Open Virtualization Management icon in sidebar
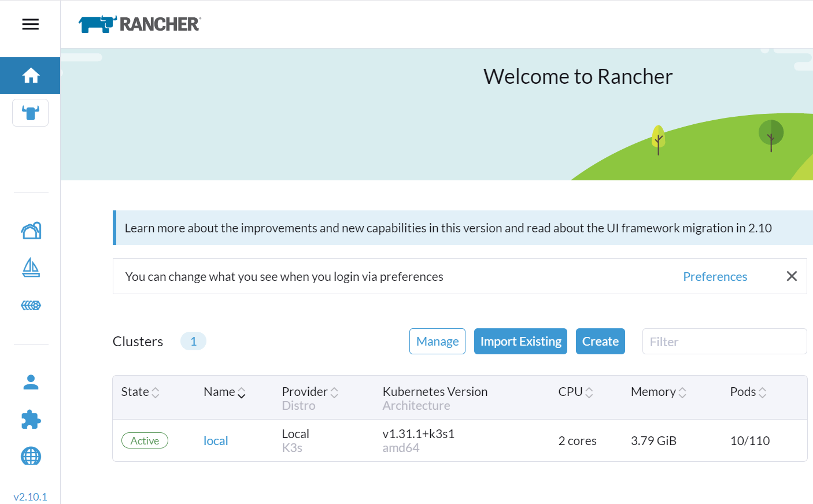Viewport: 813px width, 504px height. (31, 305)
